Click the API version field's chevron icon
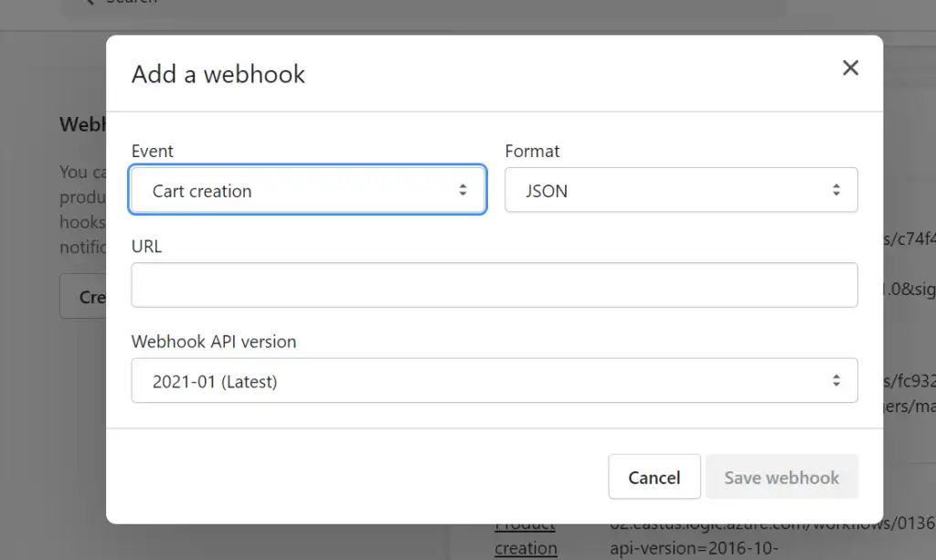The height and width of the screenshot is (560, 936). tap(836, 380)
